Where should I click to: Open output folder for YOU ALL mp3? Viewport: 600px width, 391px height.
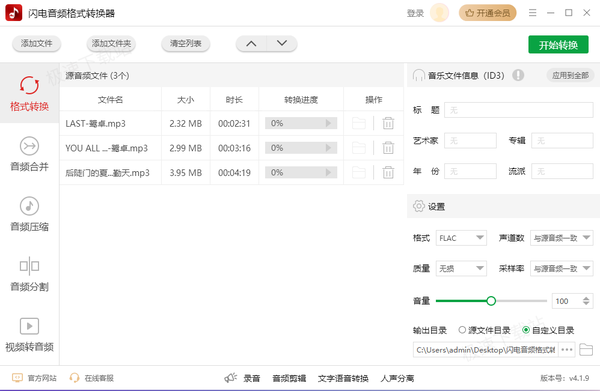pyautogui.click(x=359, y=148)
